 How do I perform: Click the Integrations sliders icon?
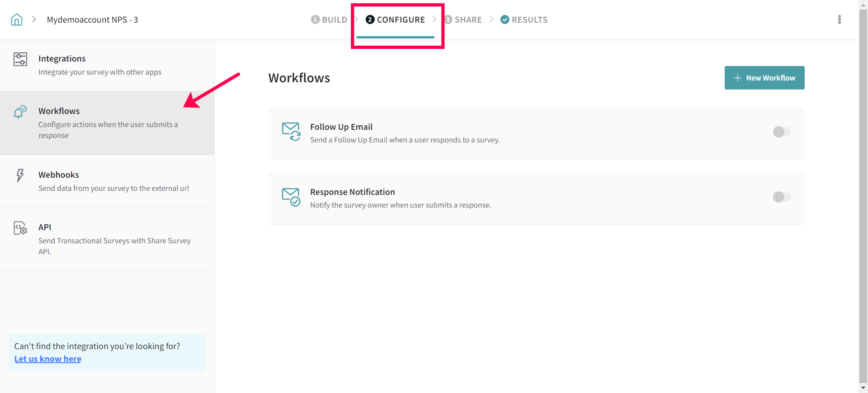pyautogui.click(x=20, y=59)
